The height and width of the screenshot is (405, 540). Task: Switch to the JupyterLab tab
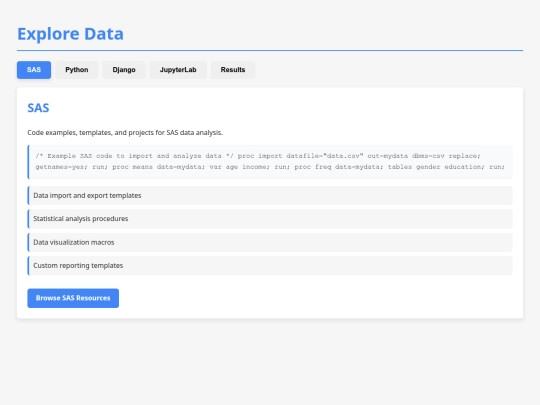[178, 70]
